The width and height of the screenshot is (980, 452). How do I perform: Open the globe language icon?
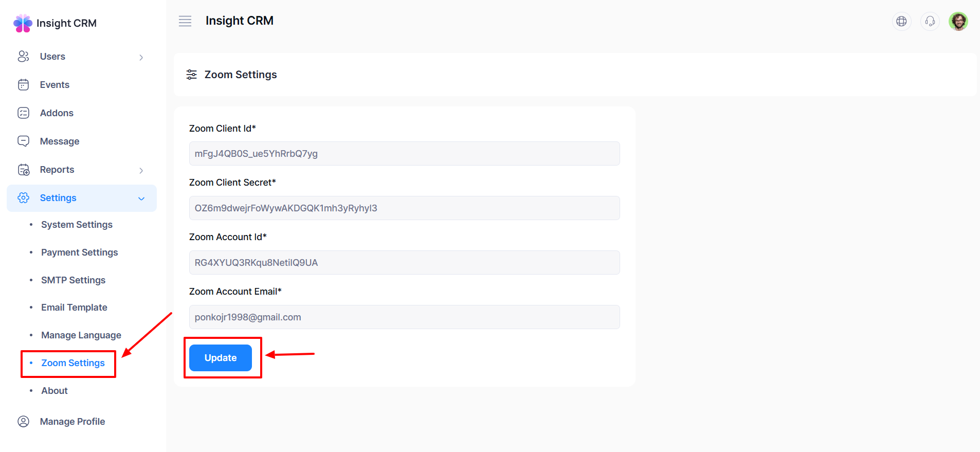click(x=901, y=21)
